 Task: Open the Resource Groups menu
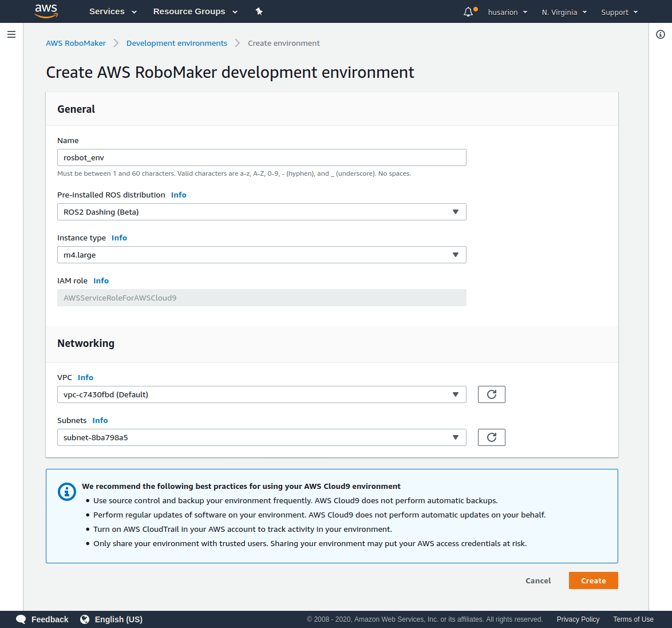[x=195, y=11]
